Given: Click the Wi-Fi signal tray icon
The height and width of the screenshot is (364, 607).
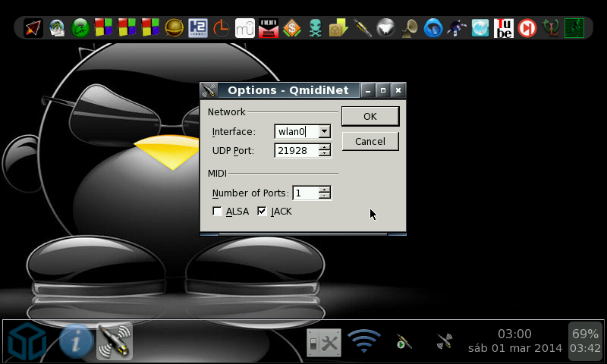Looking at the screenshot, I should tap(364, 340).
